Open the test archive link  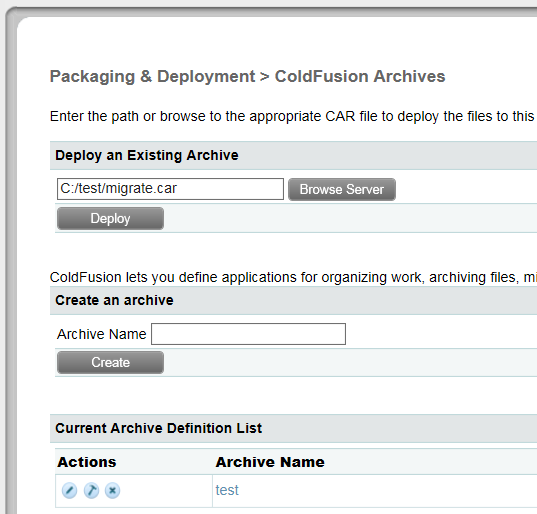(x=227, y=490)
